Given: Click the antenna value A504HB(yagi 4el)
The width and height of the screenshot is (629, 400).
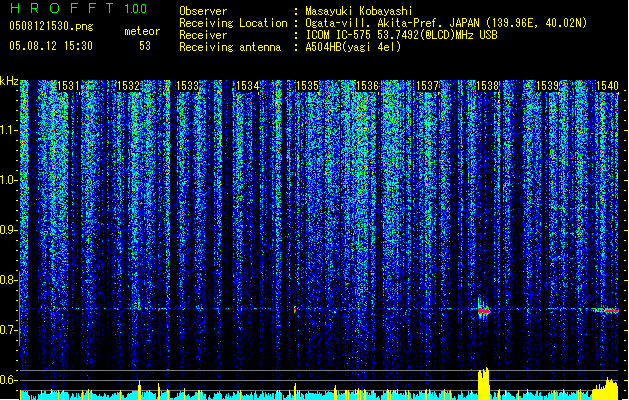Looking at the screenshot, I should pyautogui.click(x=353, y=47).
